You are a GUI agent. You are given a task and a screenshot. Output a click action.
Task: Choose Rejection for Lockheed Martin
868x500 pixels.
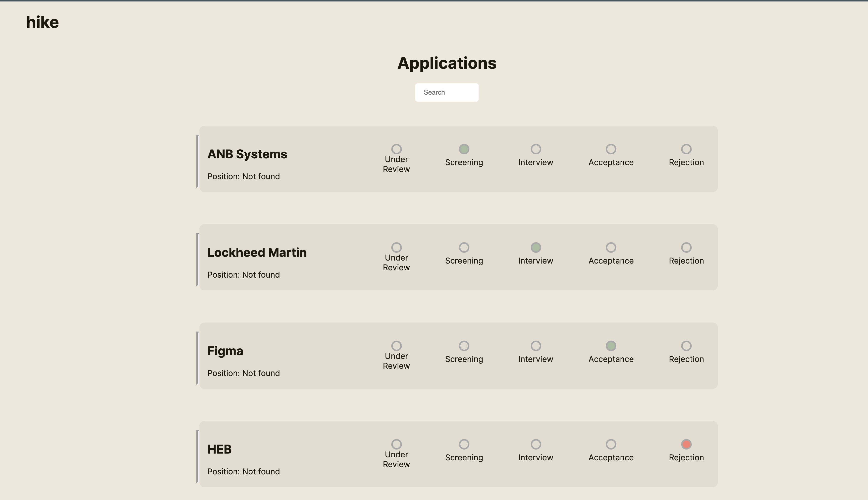[686, 247]
